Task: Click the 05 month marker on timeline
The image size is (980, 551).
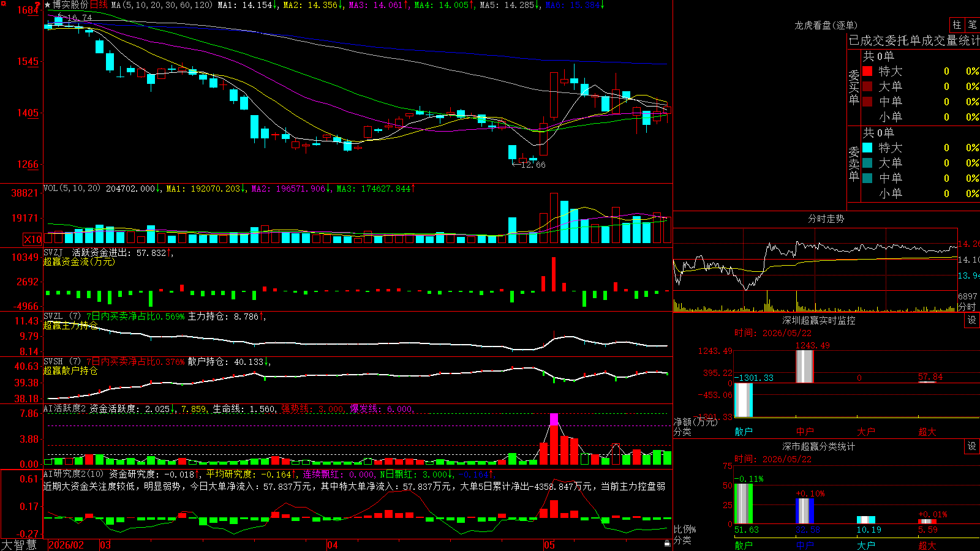Action: coord(549,545)
